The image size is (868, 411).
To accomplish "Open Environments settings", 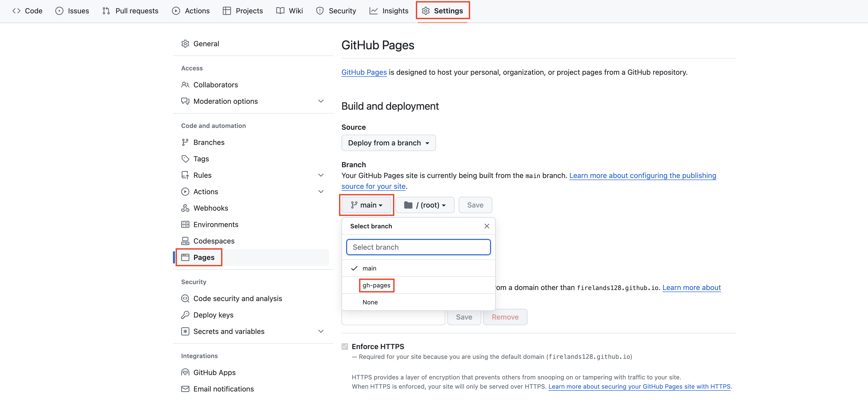I will point(251,225).
